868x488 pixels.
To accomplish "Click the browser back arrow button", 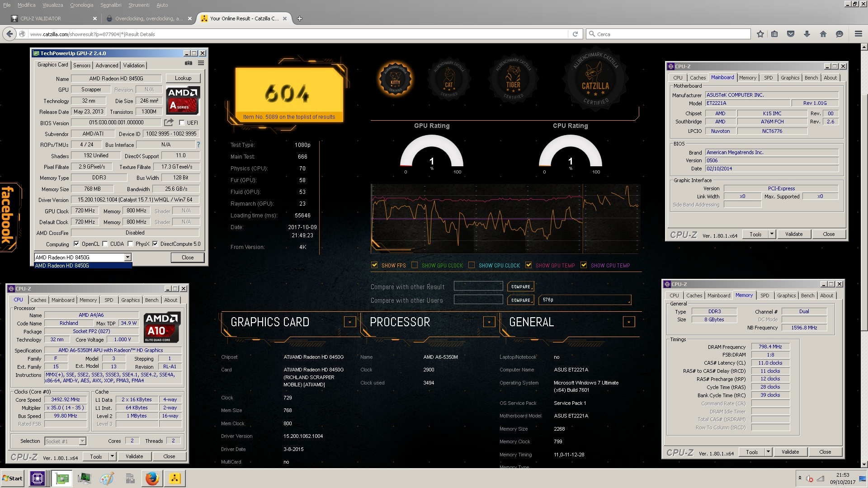I will (9, 34).
